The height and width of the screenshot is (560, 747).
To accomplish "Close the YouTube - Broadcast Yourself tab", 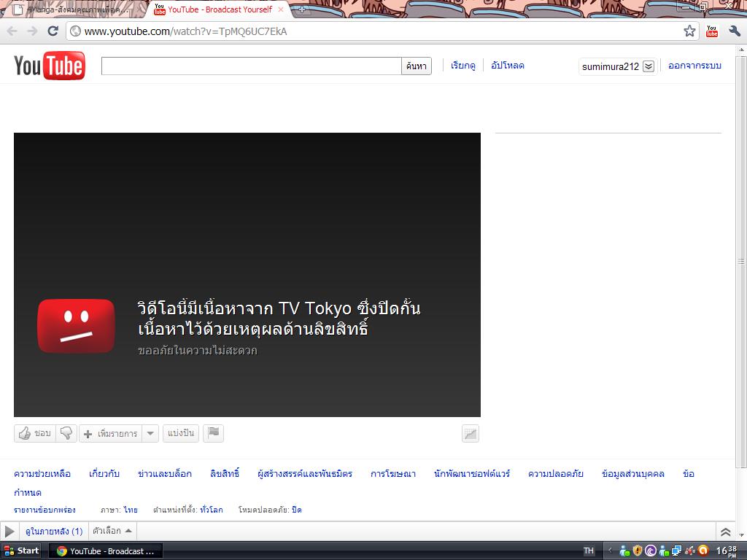I will click(x=281, y=9).
